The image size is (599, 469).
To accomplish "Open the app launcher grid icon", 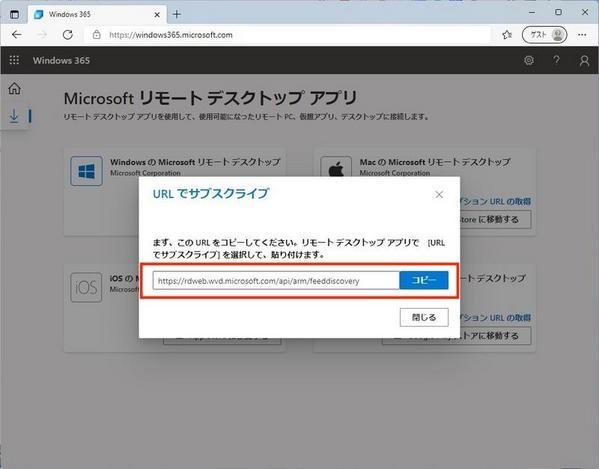I will [x=14, y=60].
